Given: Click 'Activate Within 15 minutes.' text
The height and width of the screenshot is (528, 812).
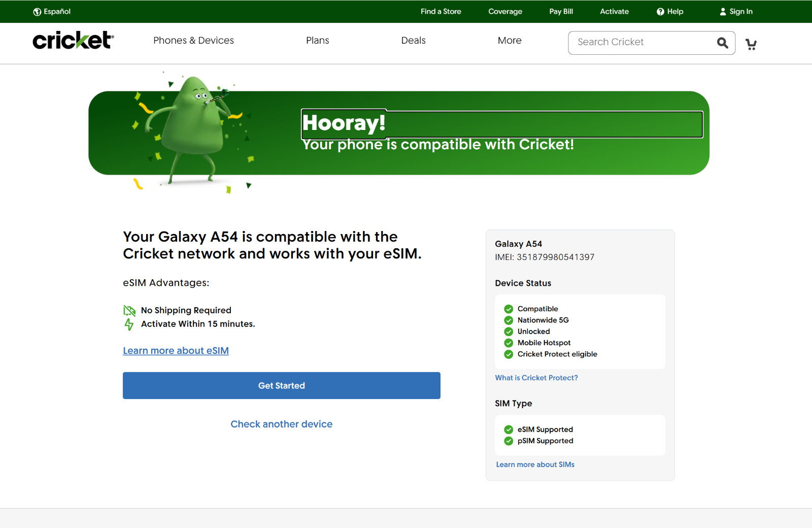Looking at the screenshot, I should click(x=198, y=324).
